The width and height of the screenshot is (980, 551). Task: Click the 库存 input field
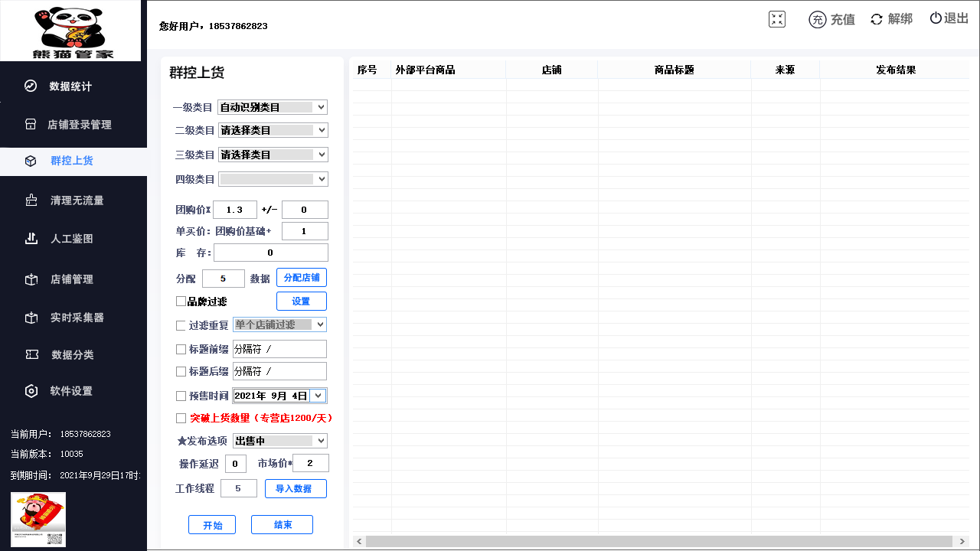tap(270, 253)
